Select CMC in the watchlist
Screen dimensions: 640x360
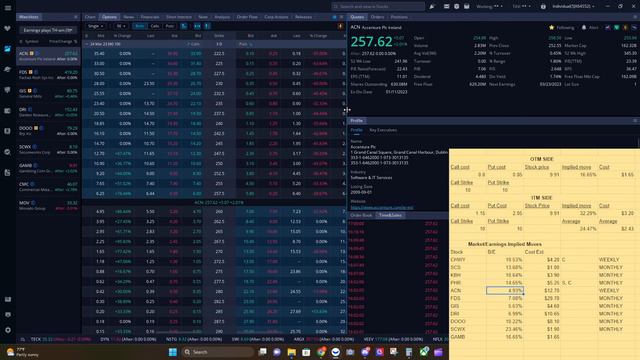click(48, 187)
